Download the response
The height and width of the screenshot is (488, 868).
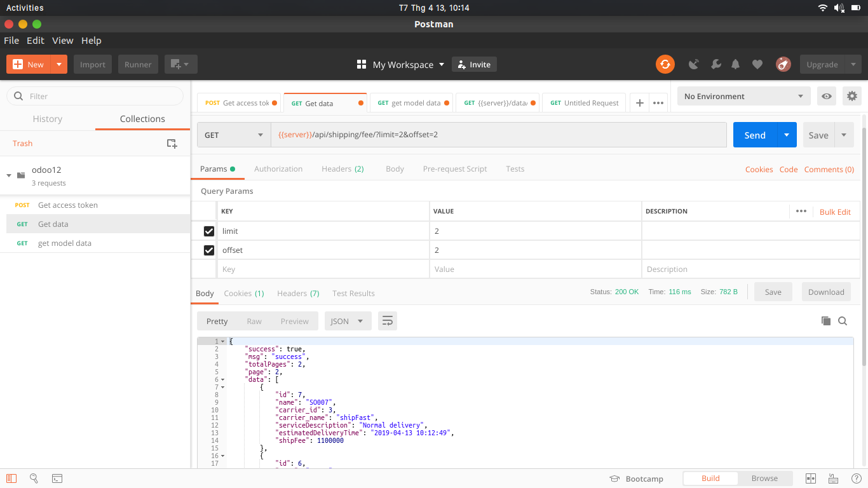point(826,292)
